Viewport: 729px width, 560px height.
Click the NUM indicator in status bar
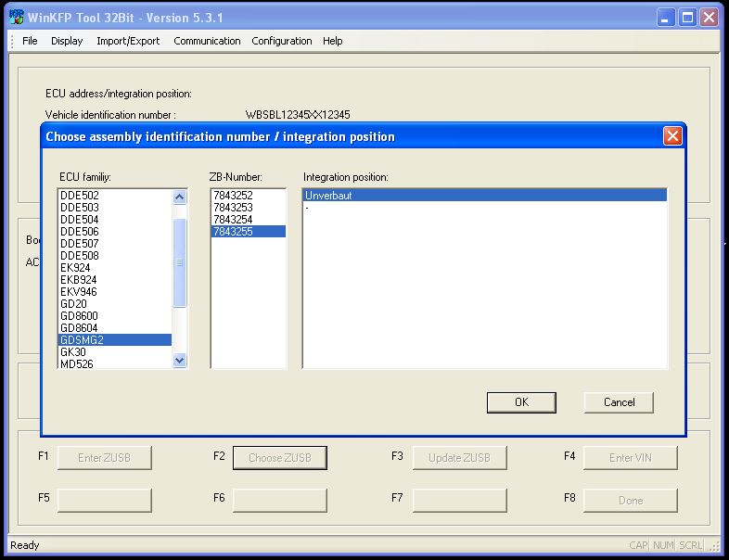tap(663, 545)
